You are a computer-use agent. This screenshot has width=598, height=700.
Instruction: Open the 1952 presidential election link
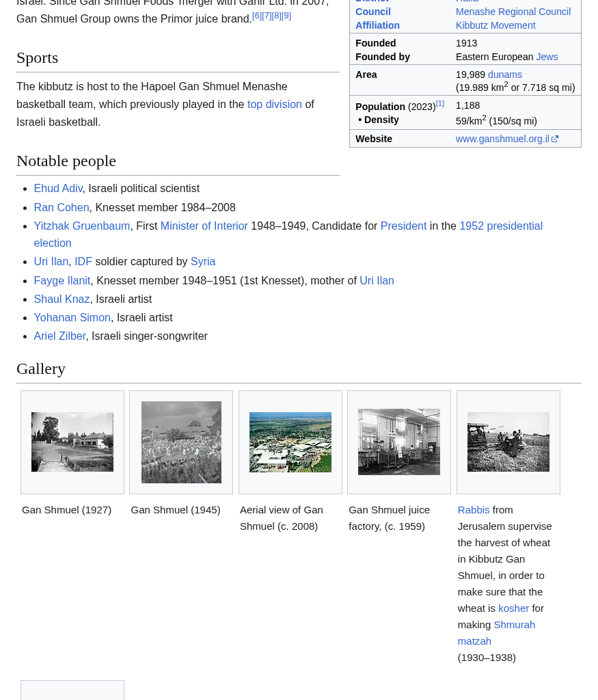tap(500, 226)
